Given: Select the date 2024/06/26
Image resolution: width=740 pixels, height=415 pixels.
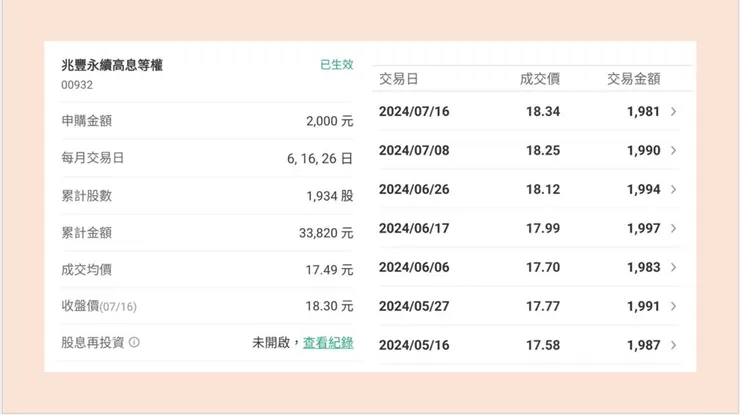Looking at the screenshot, I should tap(414, 189).
